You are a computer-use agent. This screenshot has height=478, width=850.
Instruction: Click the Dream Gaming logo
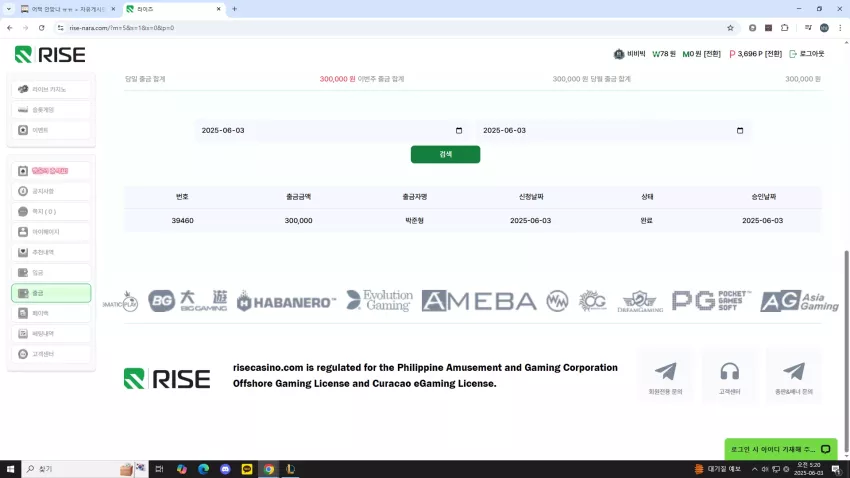(640, 301)
